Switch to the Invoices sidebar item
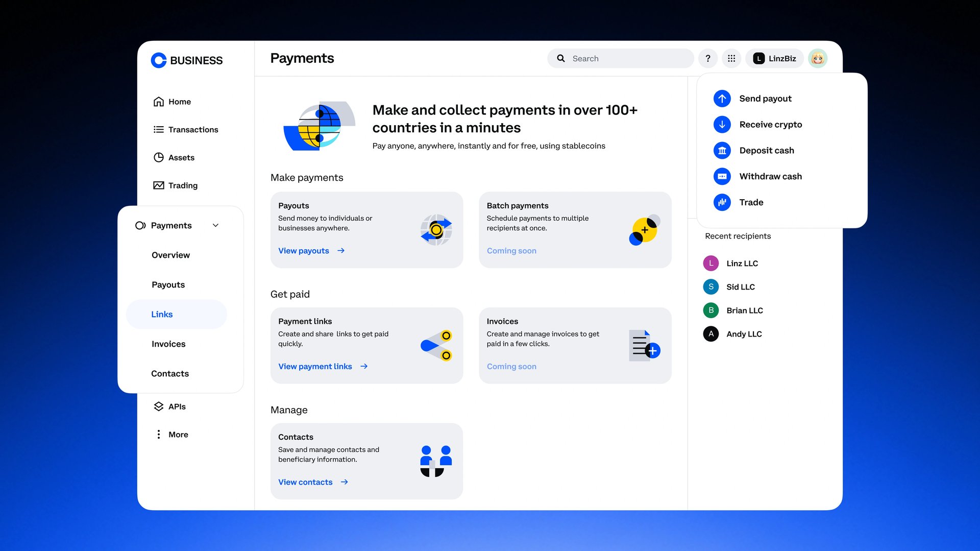The height and width of the screenshot is (551, 980). pos(168,344)
